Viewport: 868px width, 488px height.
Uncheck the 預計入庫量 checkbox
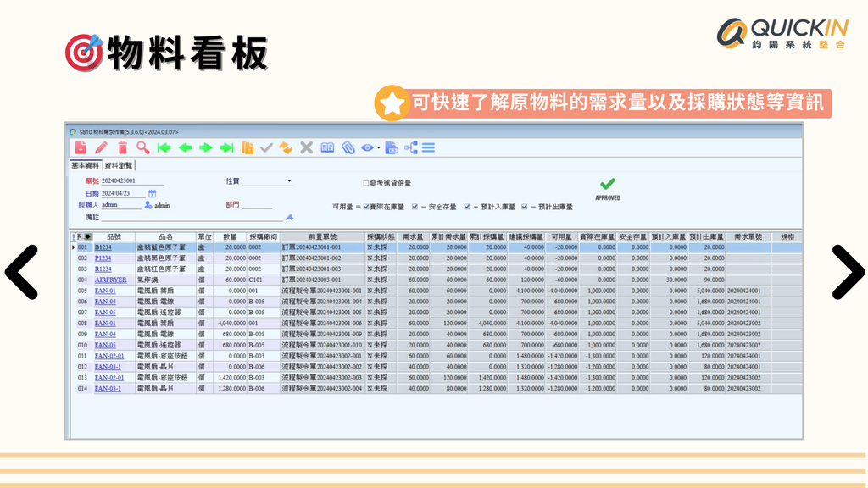[x=467, y=207]
